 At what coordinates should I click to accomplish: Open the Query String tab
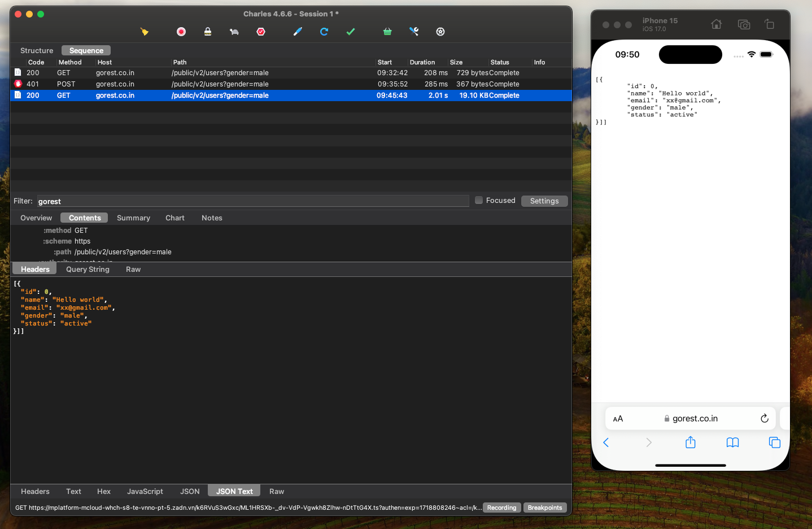(x=87, y=269)
